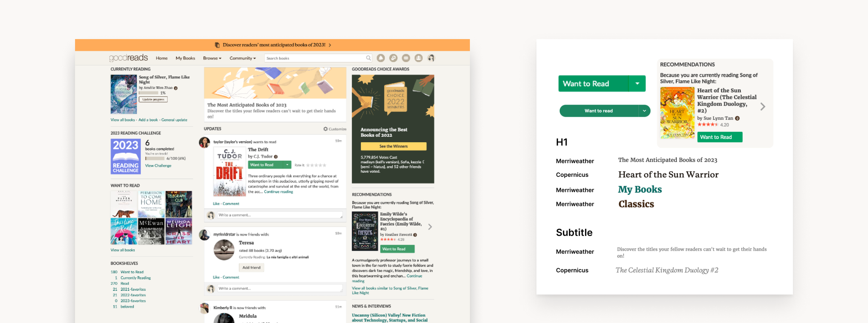The image size is (868, 323).
Task: Click Like under the Teresa friend update
Action: pos(216,278)
